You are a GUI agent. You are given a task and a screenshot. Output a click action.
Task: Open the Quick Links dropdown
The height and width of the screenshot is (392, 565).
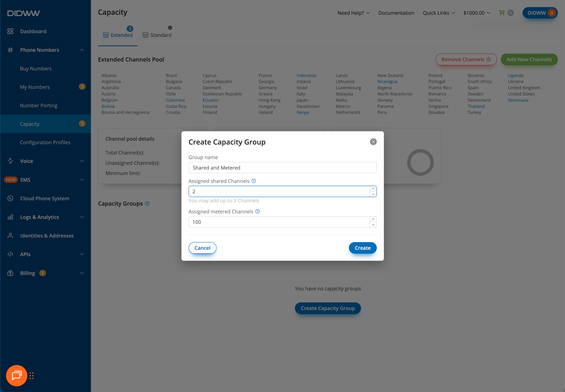pos(439,13)
